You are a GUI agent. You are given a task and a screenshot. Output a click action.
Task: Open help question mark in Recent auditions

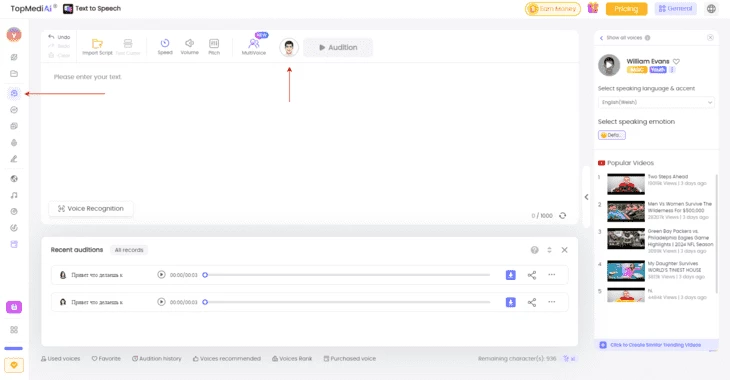534,250
